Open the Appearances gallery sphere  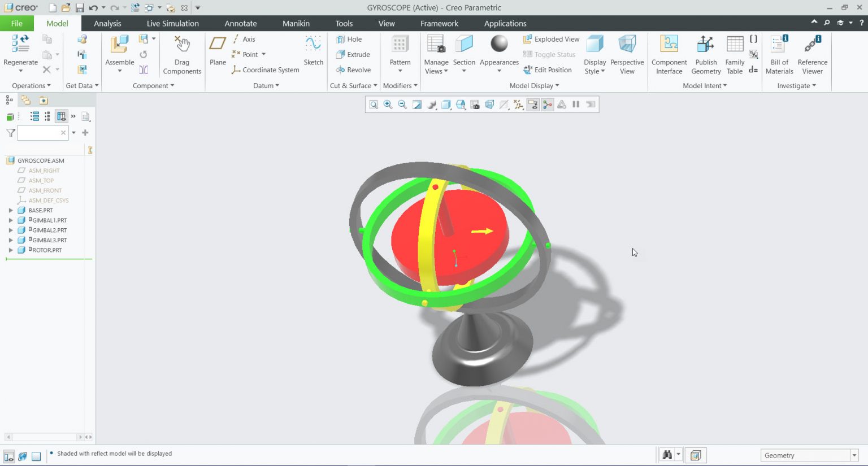click(x=499, y=45)
